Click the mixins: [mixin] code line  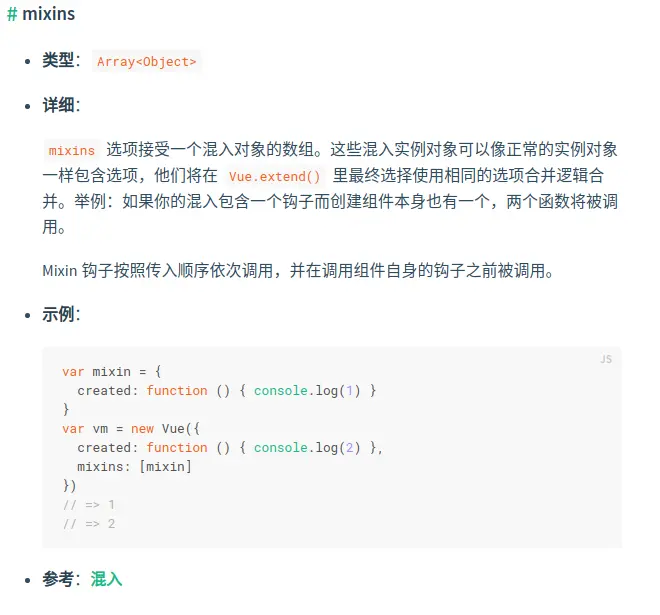(x=134, y=466)
